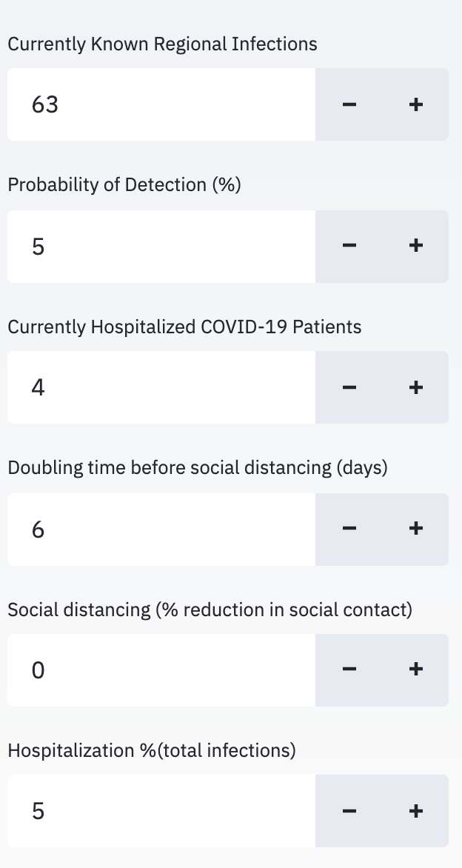Decrement Currently Hospitalized COVID-19 Patients
This screenshot has width=462, height=868.
tap(349, 387)
